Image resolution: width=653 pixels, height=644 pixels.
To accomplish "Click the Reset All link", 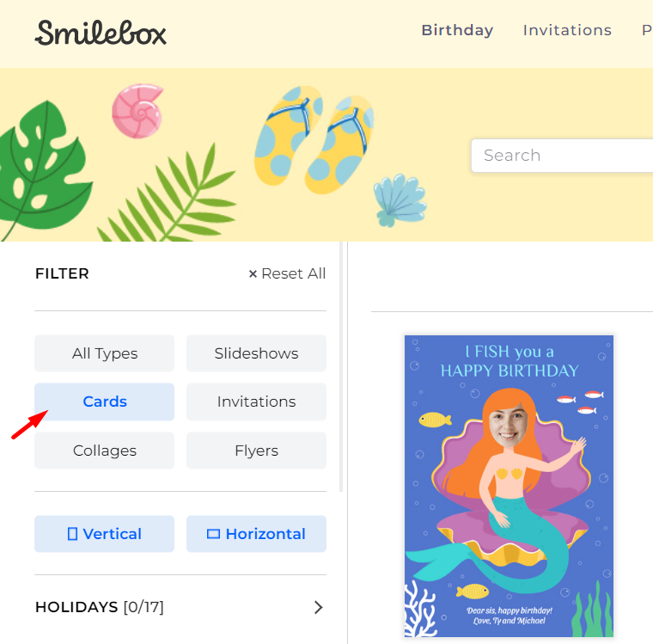I will [293, 274].
